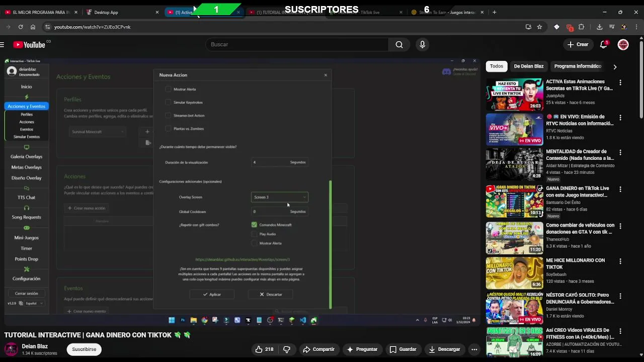
Task: Subscribe with the Suscribirse button
Action: pos(84,349)
